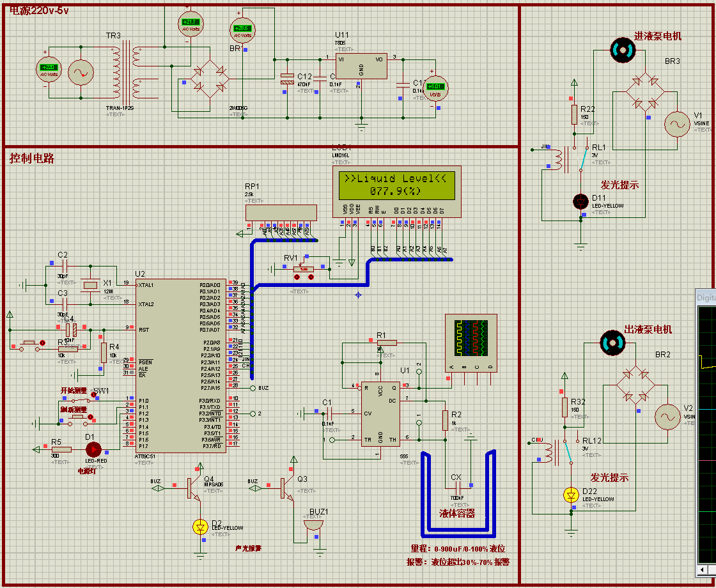Image resolution: width=716 pixels, height=588 pixels.
Task: Select the R22 resistor
Action: (574, 114)
